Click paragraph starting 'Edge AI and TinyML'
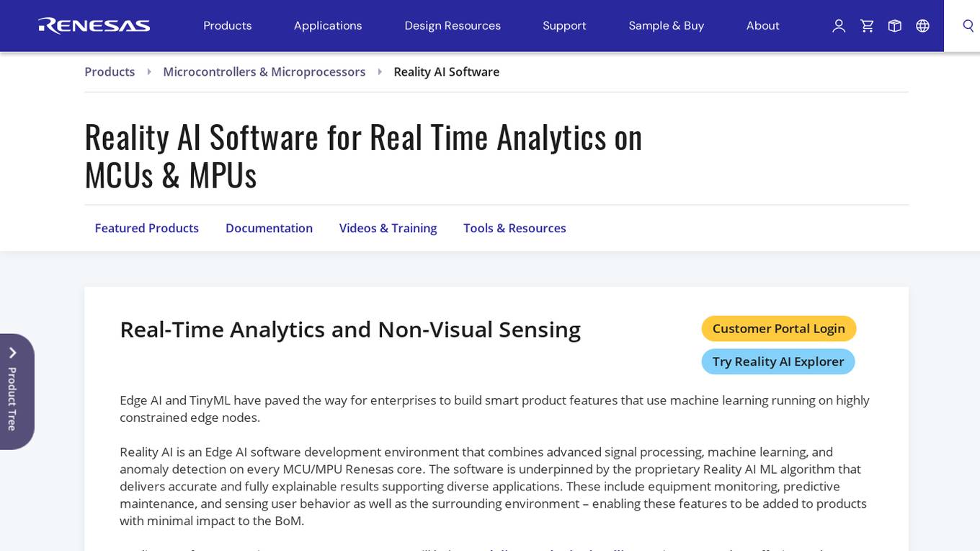 point(494,409)
